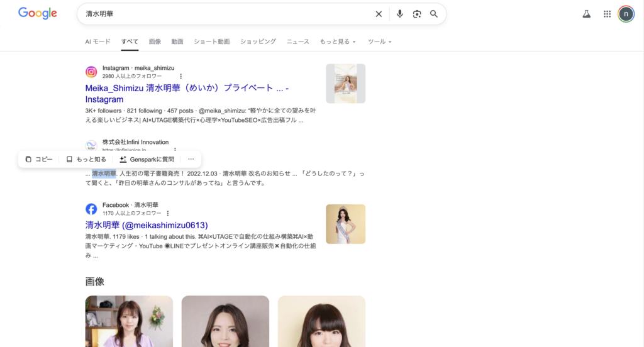
Task: Open the Google account profile avatar
Action: [x=626, y=14]
